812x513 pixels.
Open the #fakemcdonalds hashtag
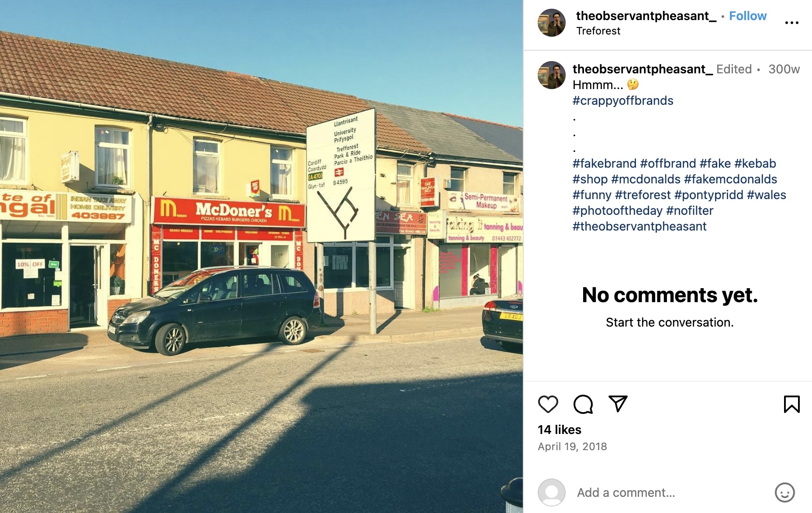click(x=730, y=179)
